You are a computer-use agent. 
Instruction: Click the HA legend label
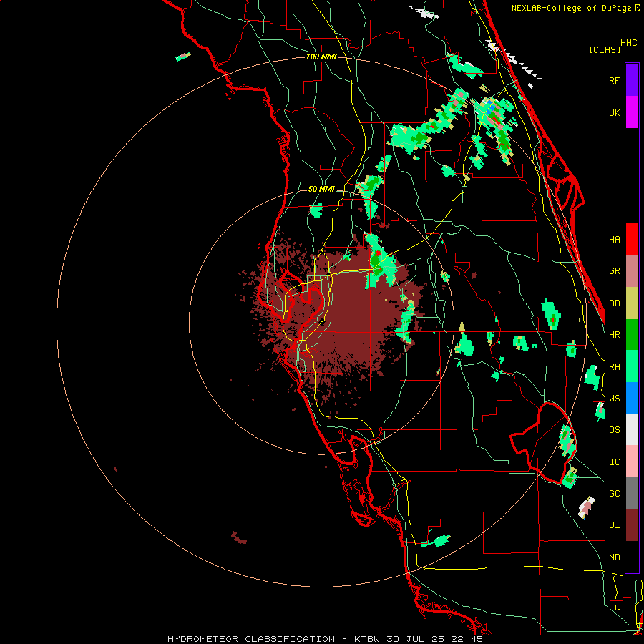point(614,239)
